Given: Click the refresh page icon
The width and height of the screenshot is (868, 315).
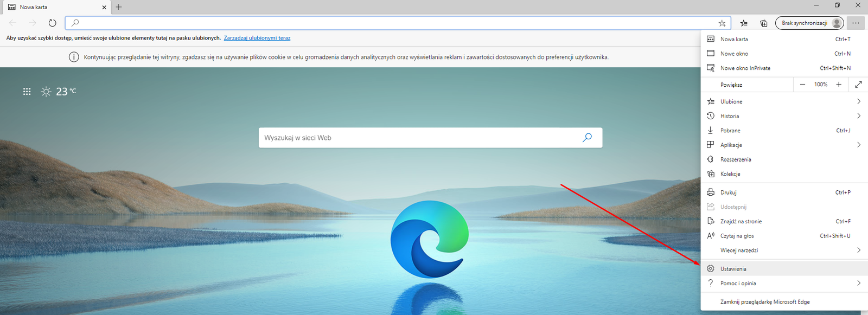Looking at the screenshot, I should (x=52, y=23).
